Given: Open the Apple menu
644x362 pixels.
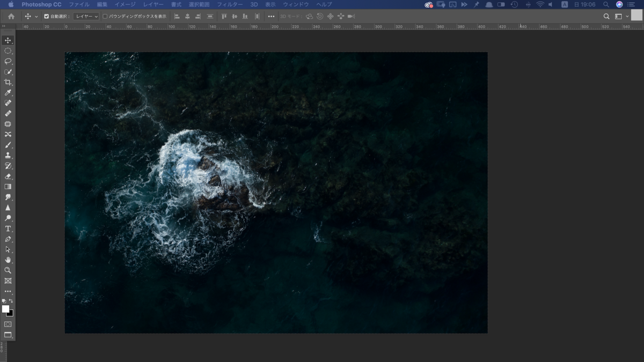Looking at the screenshot, I should click(x=11, y=4).
